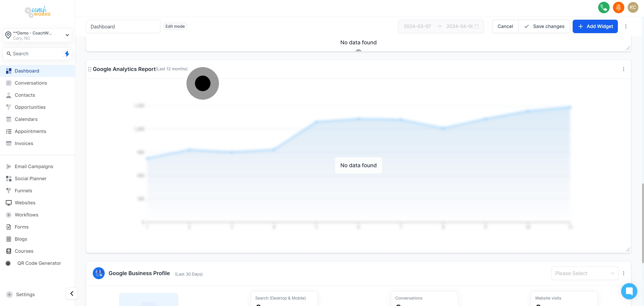Open the date range picker
This screenshot has height=306, width=644.
[441, 26]
